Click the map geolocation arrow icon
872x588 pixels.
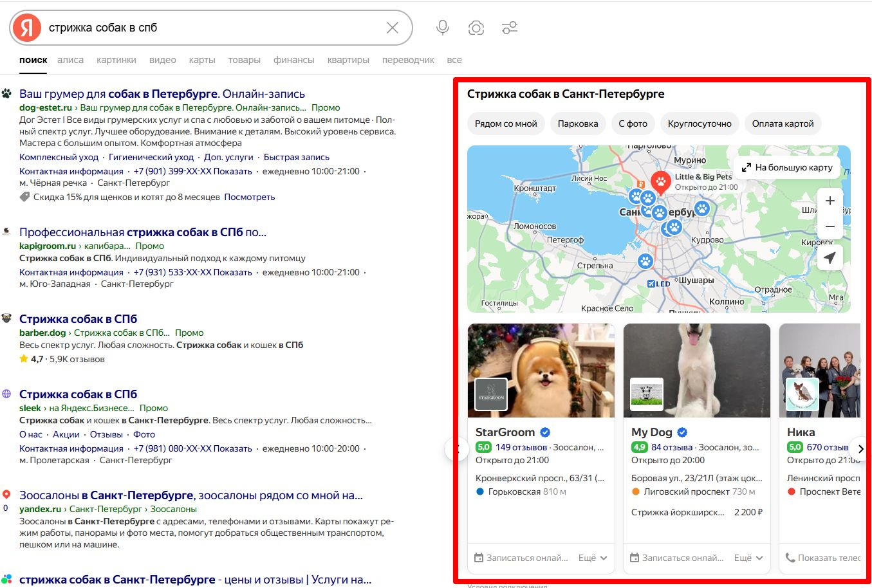pos(830,258)
